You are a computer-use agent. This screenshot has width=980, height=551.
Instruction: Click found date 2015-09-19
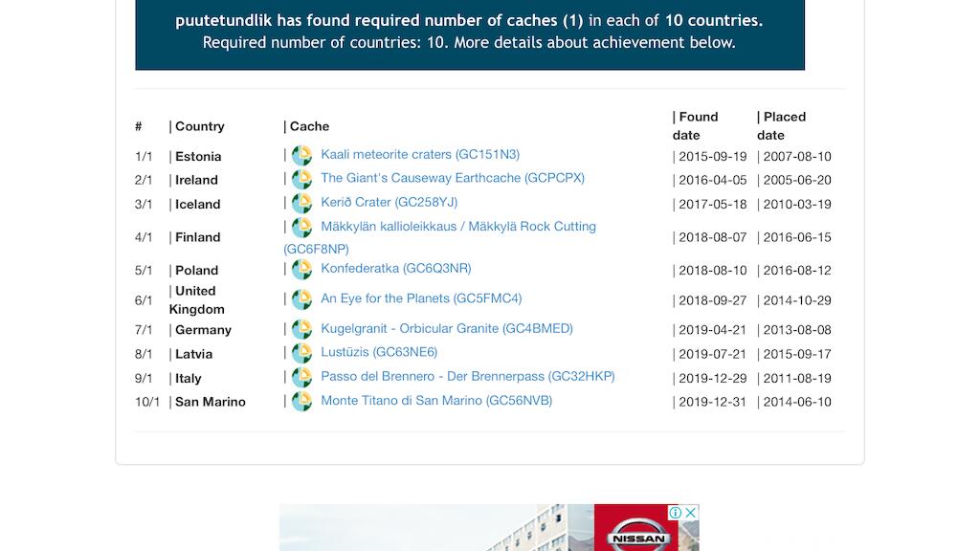[712, 156]
